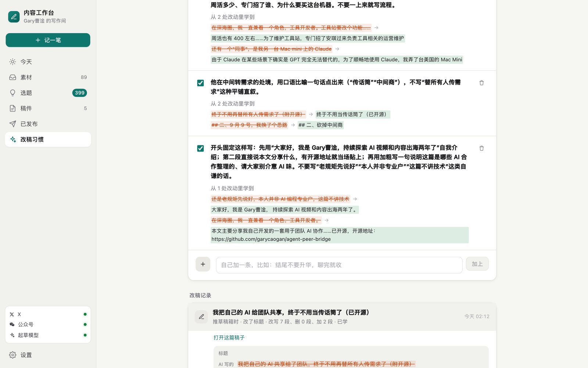Click arrow after 终于不用再替所有人传需求了 struck text
588x368 pixels.
[311, 114]
